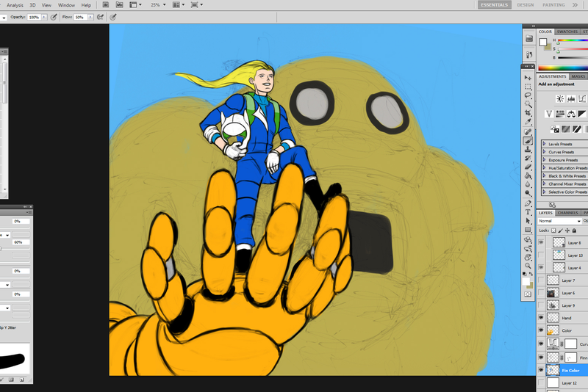The width and height of the screenshot is (588, 392).
Task: Add a Vibrance adjustment
Action: click(x=549, y=114)
